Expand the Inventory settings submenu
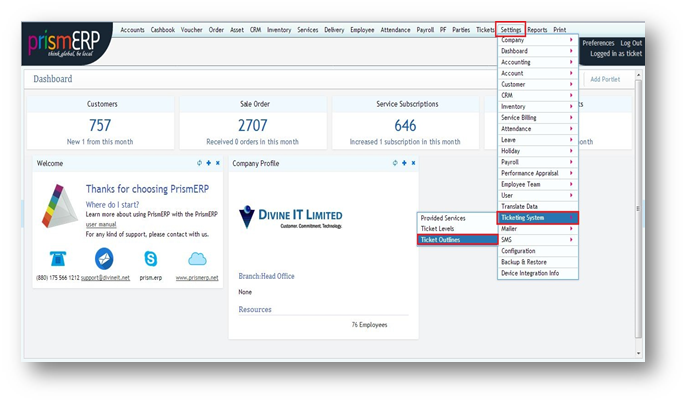The image size is (687, 404). 538,107
